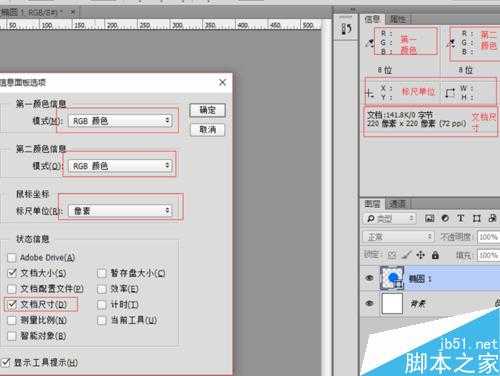Click 220 像素 x 220 像素 dimension text
The image size is (500, 376).
pyautogui.click(x=416, y=124)
